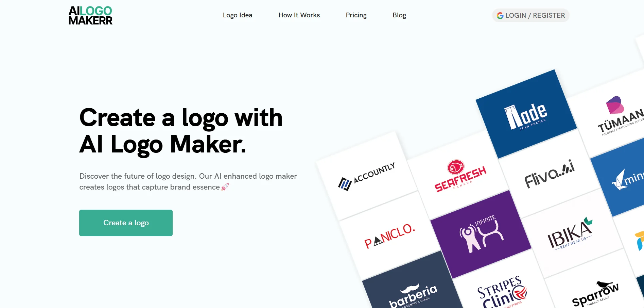Click the rocket emoji after brand essence
This screenshot has height=308, width=644.
[225, 187]
